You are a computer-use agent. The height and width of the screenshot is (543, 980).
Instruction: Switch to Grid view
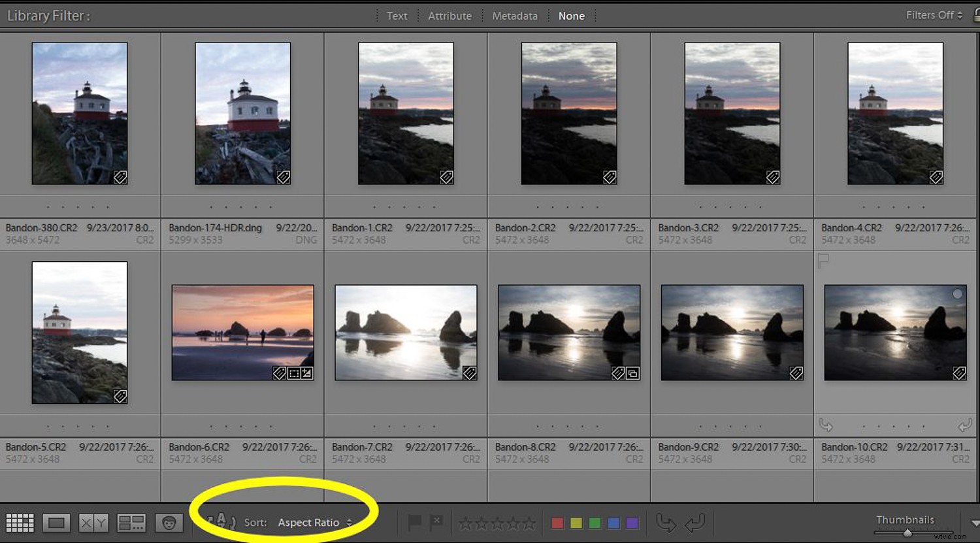(20, 522)
